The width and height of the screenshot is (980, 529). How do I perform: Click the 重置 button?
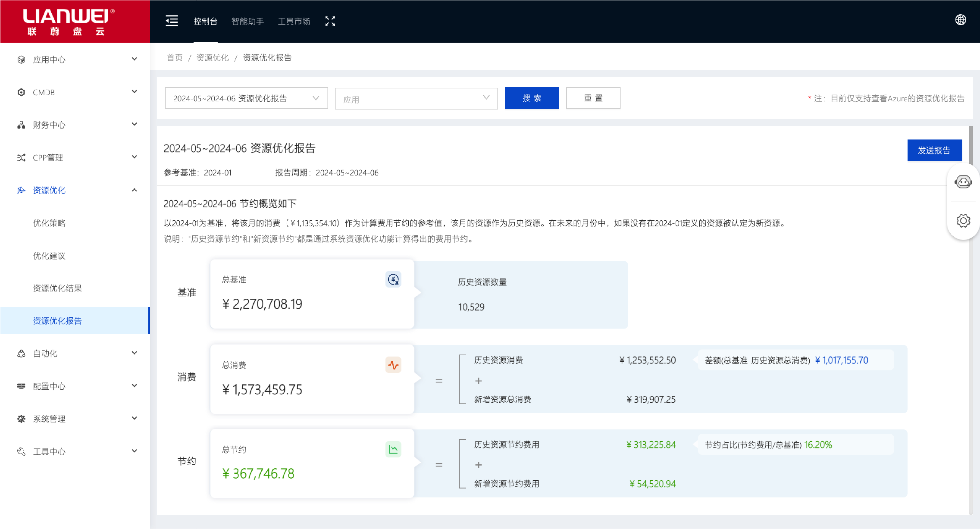593,98
